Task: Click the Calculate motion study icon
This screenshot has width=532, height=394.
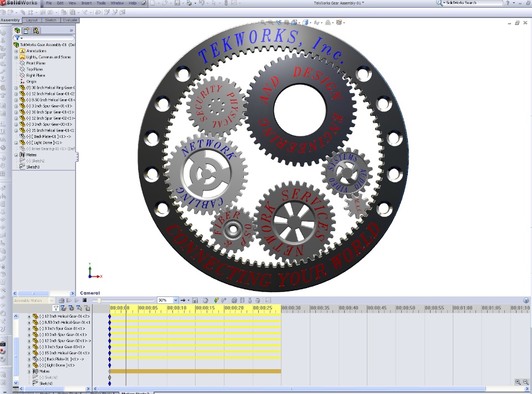Action: [x=62, y=300]
